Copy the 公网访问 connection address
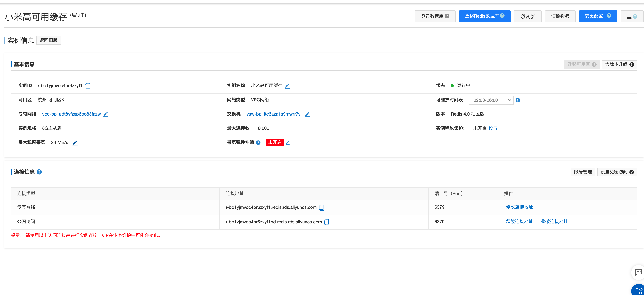 tap(327, 222)
